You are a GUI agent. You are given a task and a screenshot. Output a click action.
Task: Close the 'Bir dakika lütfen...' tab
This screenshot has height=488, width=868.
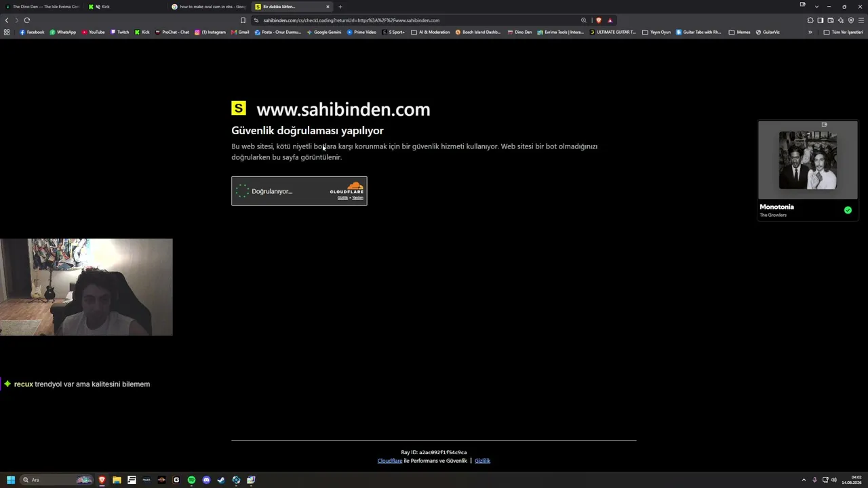click(x=328, y=7)
